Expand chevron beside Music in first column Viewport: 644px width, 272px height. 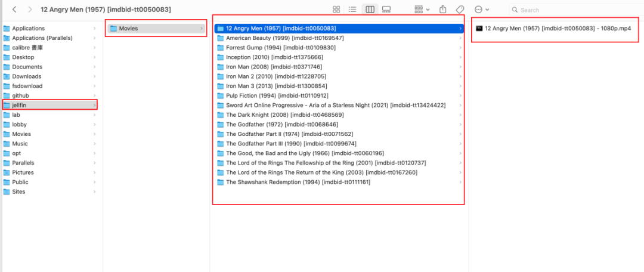[94, 143]
